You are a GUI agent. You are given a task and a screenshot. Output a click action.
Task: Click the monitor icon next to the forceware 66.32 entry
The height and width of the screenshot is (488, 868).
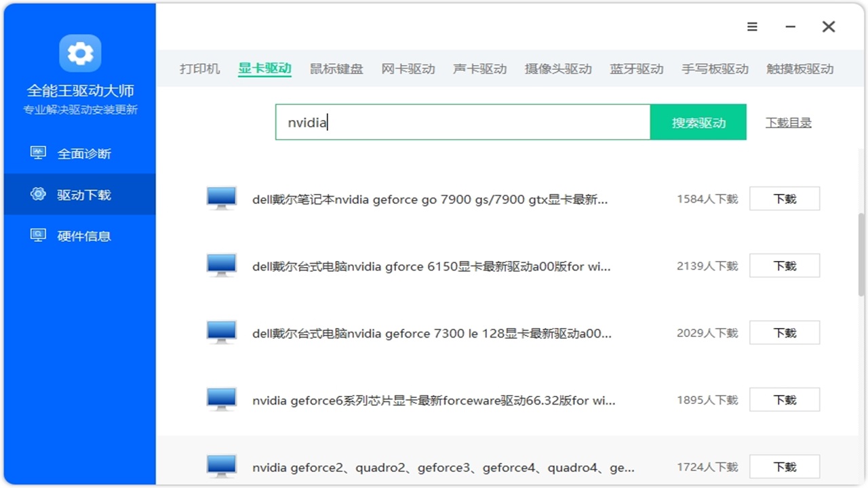coord(221,399)
